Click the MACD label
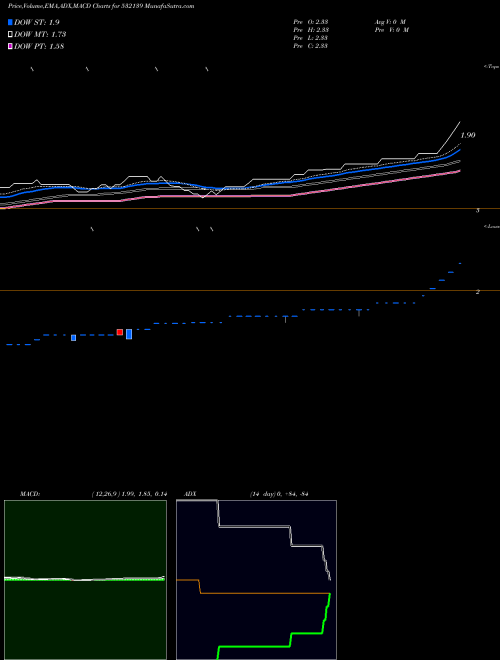Screen dimensions: 500x660 click(30, 494)
